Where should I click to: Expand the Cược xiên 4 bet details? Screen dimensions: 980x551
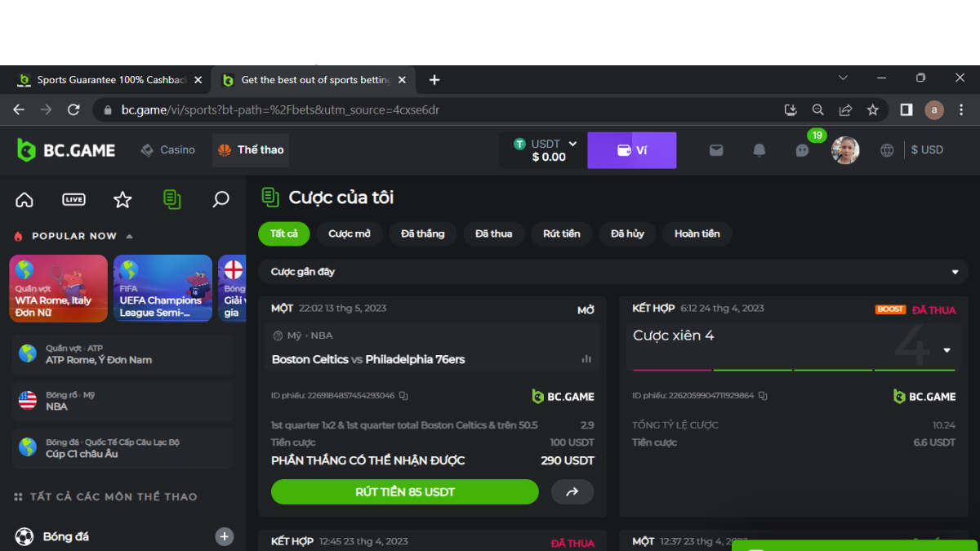coord(947,350)
